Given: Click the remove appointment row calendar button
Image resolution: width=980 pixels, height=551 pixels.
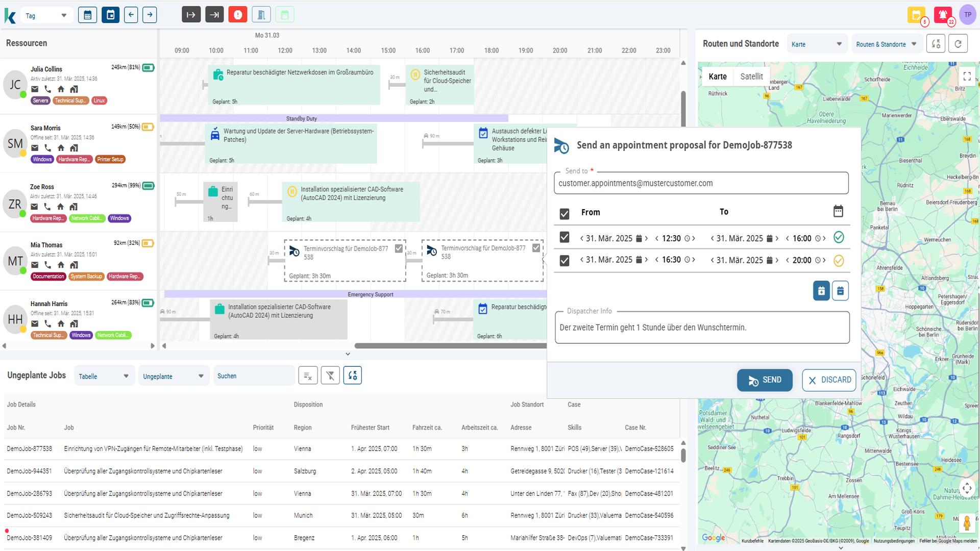Looking at the screenshot, I should 840,291.
